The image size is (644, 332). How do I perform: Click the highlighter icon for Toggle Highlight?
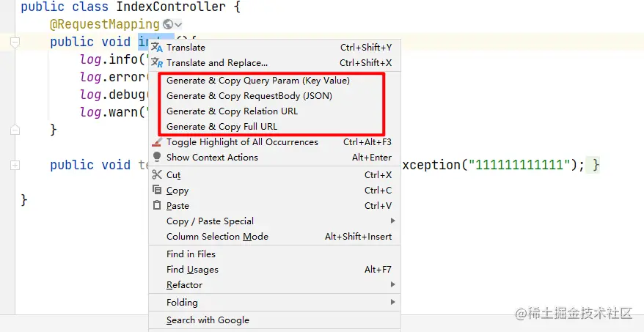click(156, 142)
